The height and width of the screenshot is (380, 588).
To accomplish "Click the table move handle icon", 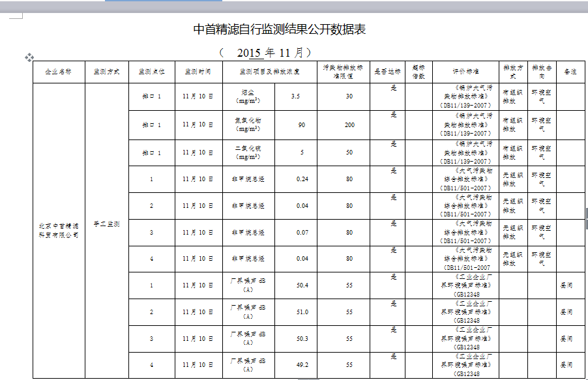I will pyautogui.click(x=29, y=57).
